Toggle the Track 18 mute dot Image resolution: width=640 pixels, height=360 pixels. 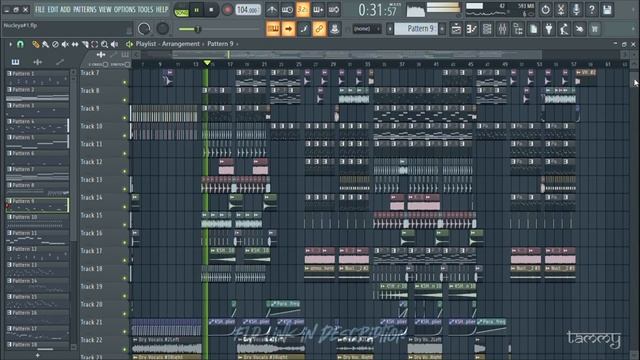124,278
